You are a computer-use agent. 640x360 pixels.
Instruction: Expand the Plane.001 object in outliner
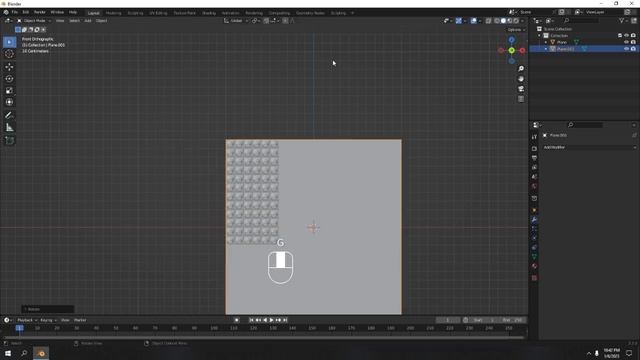pyautogui.click(x=546, y=49)
